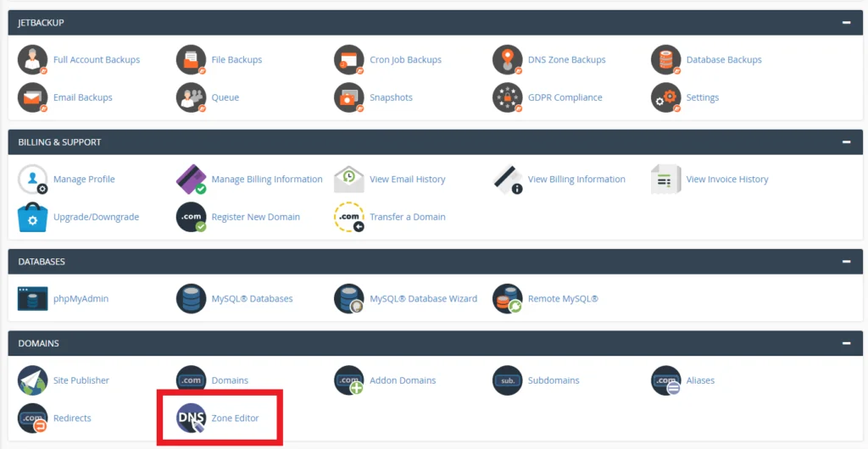Click the View Billing Information icon

tap(508, 179)
